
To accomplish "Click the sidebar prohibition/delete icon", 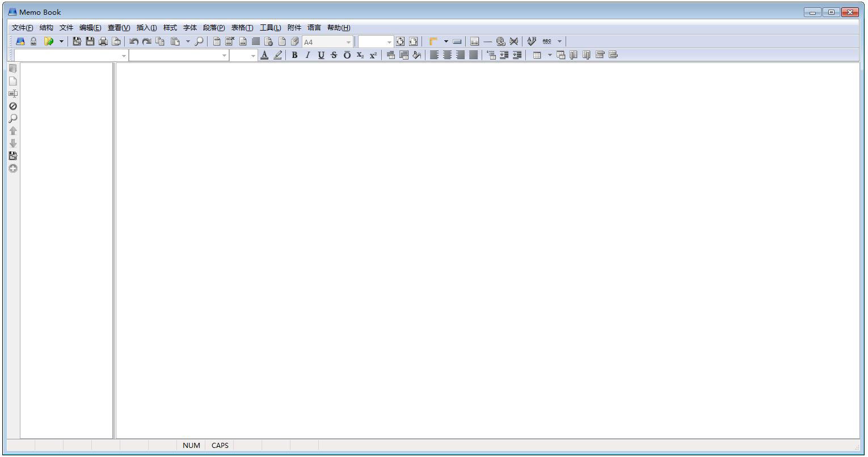I will pos(12,106).
